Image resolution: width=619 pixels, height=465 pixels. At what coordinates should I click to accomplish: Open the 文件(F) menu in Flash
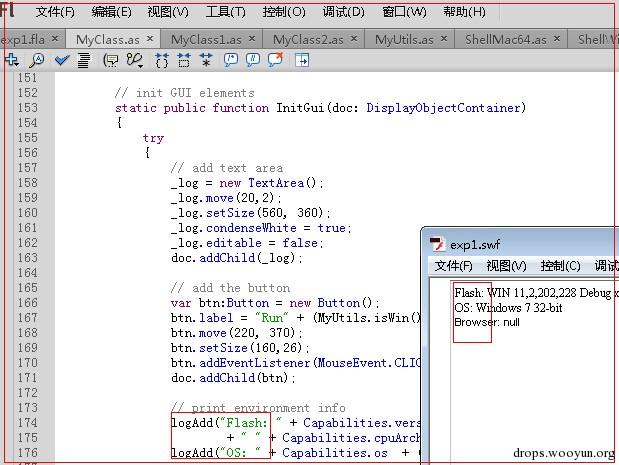pos(55,12)
